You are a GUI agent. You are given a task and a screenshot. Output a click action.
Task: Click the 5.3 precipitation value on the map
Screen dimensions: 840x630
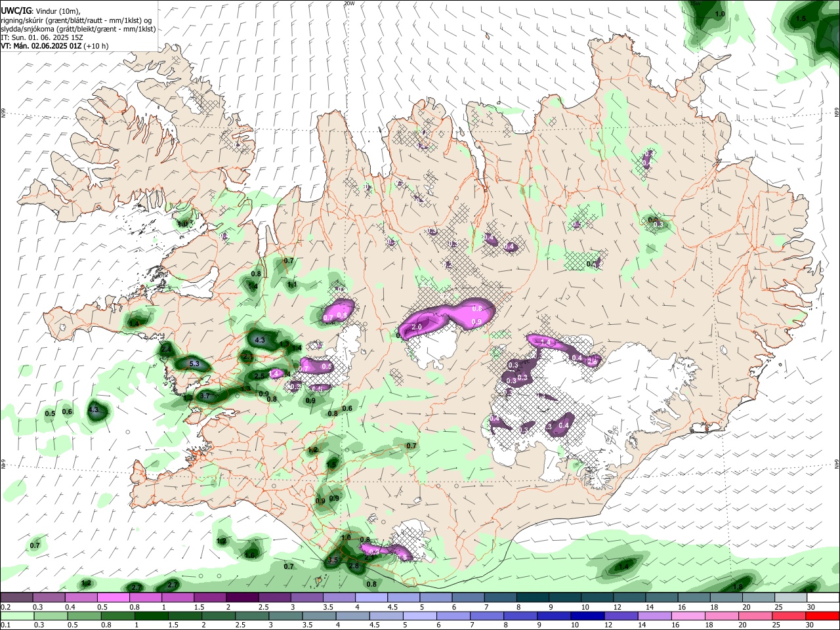(x=194, y=364)
